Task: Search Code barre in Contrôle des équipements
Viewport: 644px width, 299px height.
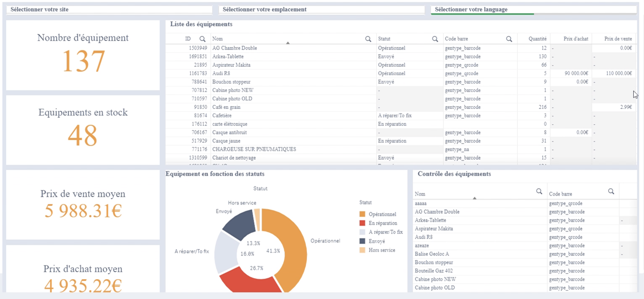Action: [x=611, y=191]
